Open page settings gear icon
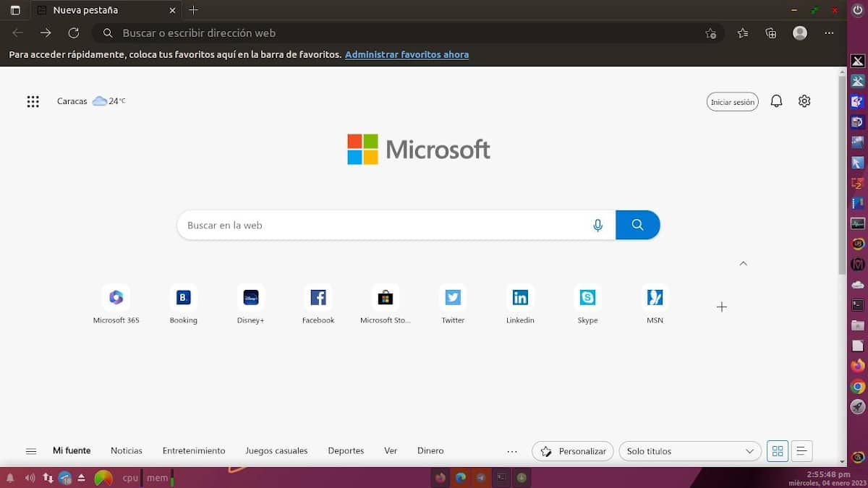Image resolution: width=868 pixels, height=488 pixels. pyautogui.click(x=804, y=102)
